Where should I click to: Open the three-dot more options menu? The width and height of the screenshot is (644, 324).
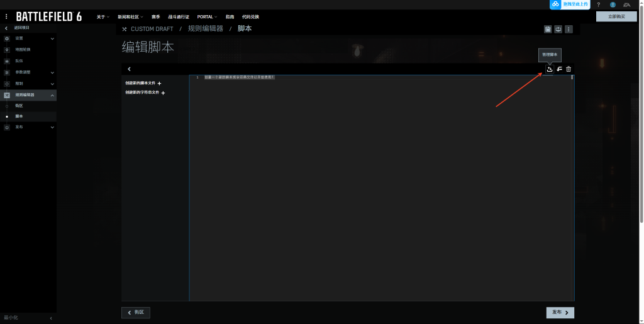(569, 29)
